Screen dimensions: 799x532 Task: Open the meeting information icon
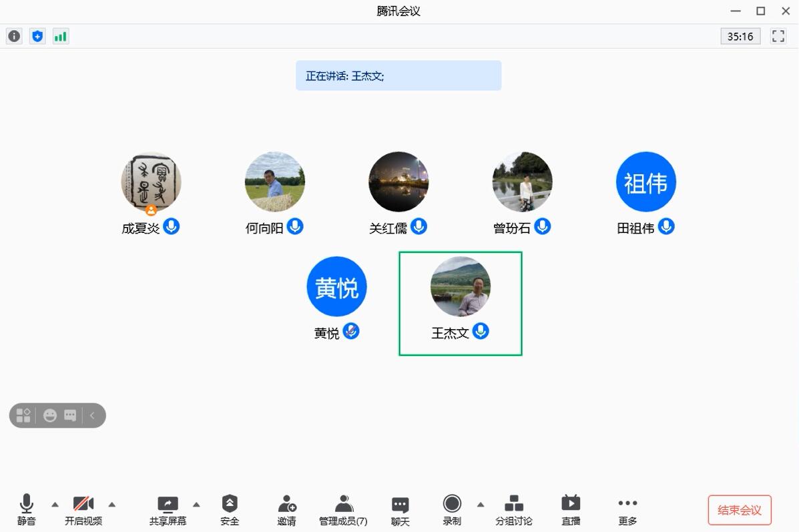[x=13, y=35]
